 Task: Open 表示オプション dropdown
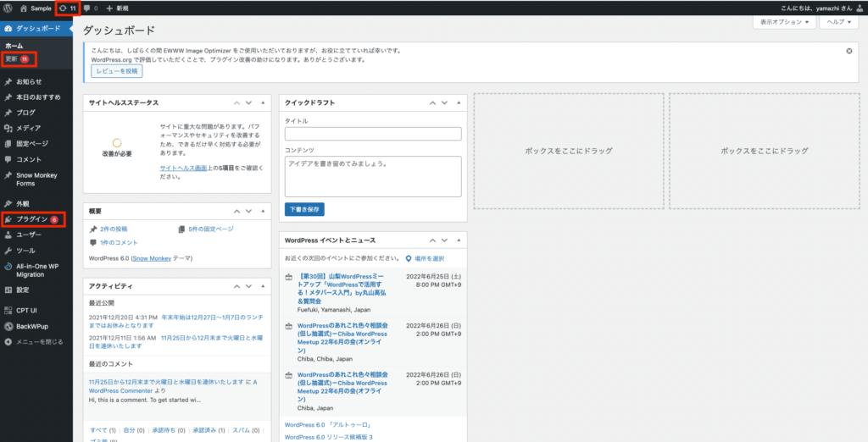click(x=784, y=22)
